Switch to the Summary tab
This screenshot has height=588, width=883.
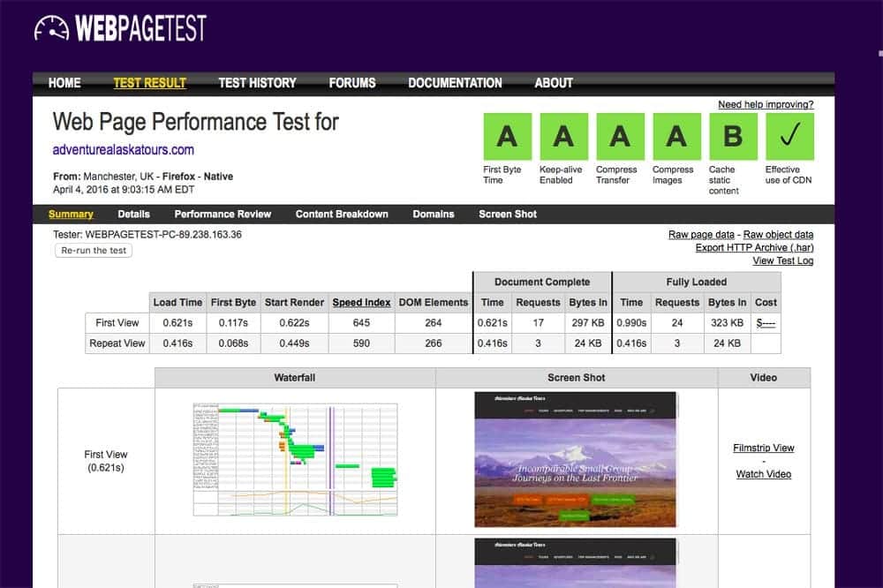tap(71, 214)
